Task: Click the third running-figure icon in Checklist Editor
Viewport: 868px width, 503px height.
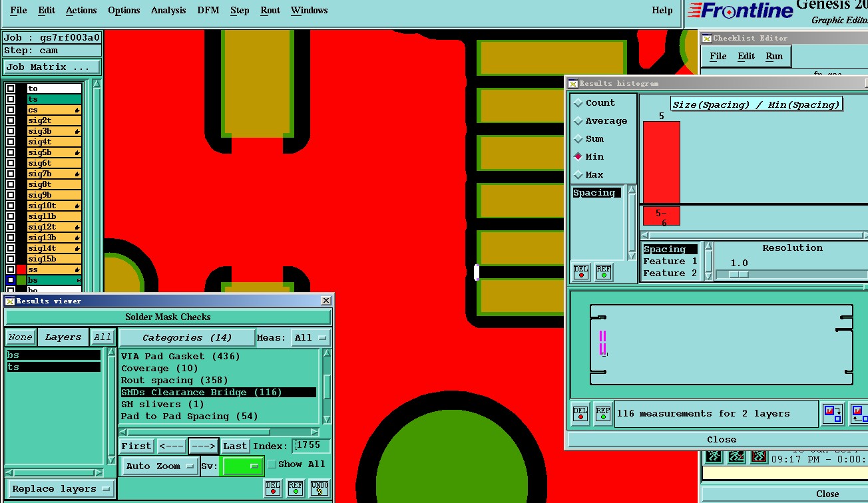Action: pyautogui.click(x=758, y=457)
